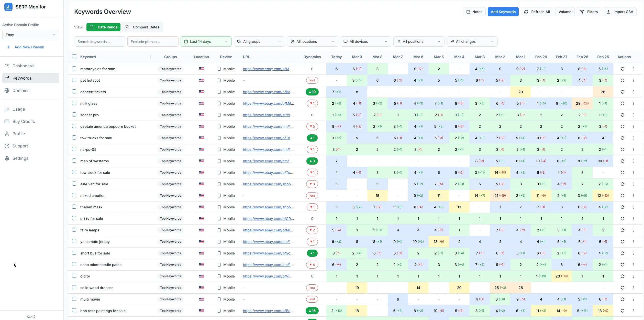This screenshot has height=320, width=644.
Task: Check the select-all checkbox in the header
Action: tap(74, 56)
